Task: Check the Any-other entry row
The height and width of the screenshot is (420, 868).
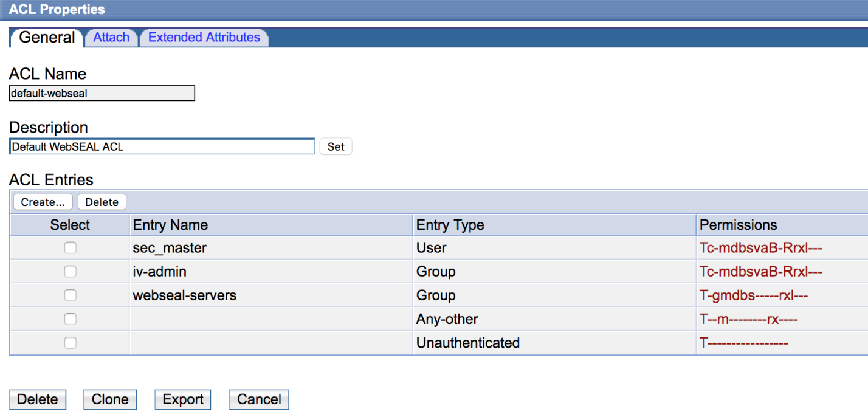Action: 70,318
